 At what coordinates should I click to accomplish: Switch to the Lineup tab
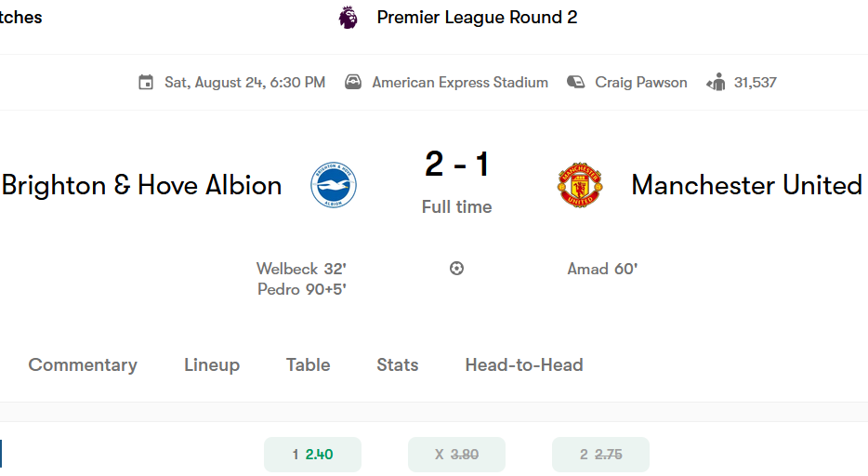[x=212, y=364]
